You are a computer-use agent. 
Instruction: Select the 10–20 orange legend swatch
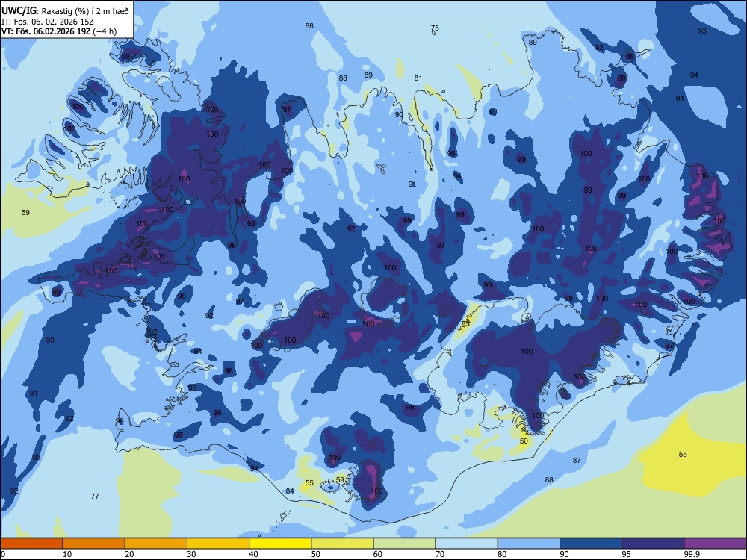94,544
